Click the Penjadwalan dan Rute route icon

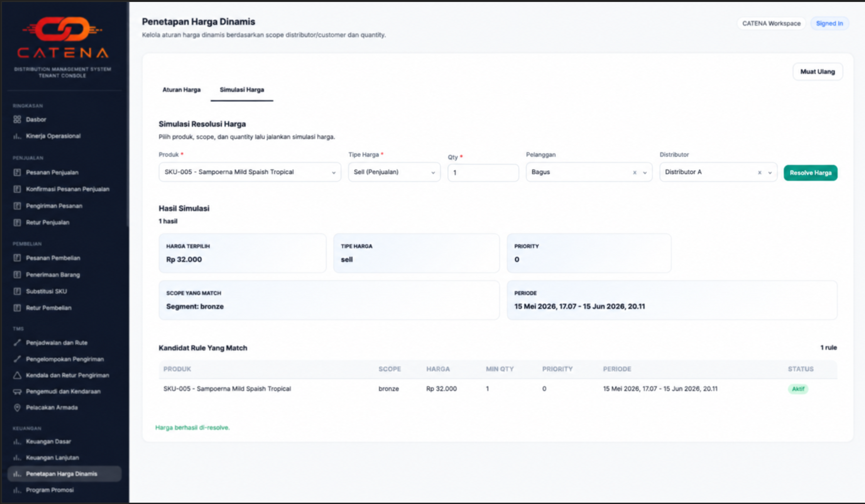[17, 343]
